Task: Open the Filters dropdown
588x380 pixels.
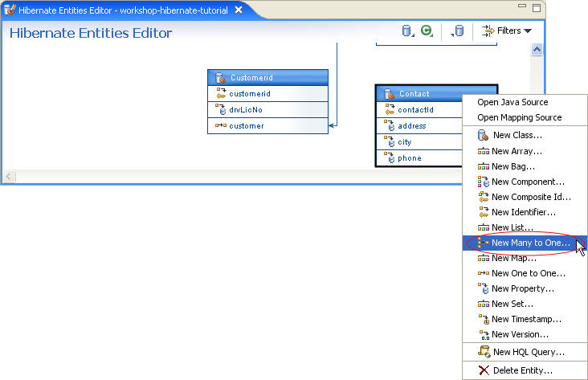Action: click(x=508, y=31)
